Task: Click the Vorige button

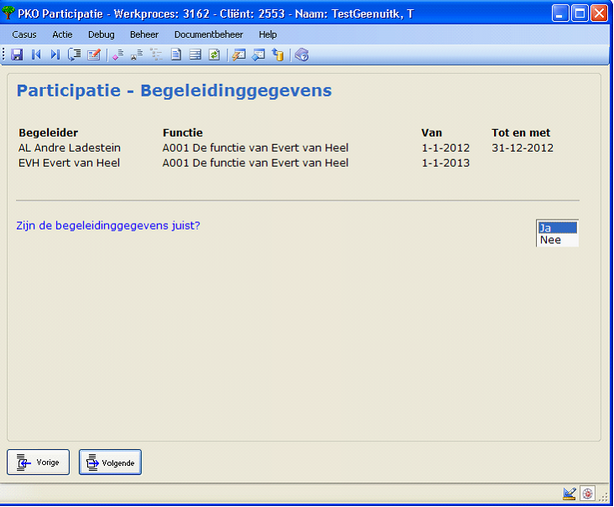Action: pos(38,462)
